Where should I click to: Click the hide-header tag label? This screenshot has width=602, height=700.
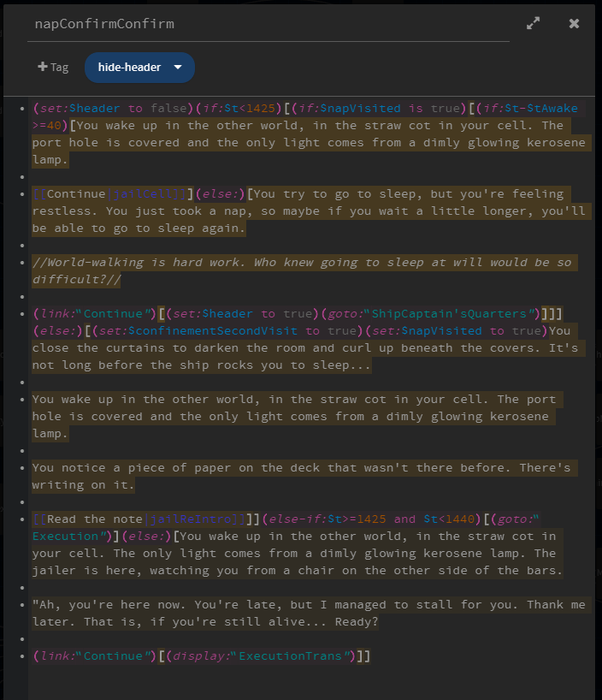pyautogui.click(x=129, y=67)
